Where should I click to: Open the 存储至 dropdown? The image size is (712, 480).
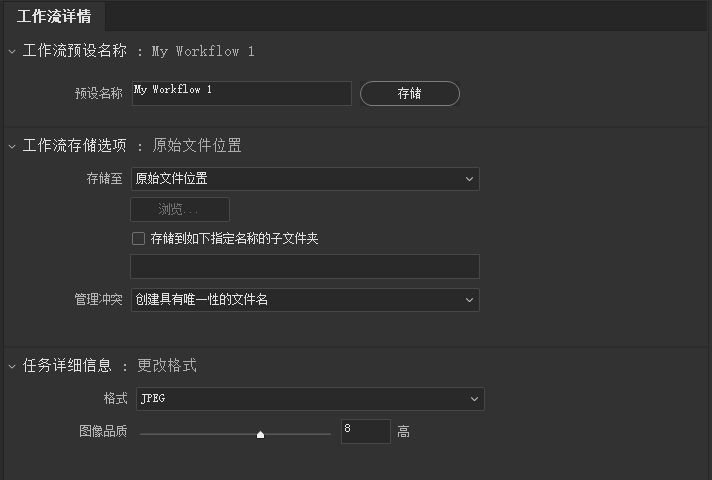(x=305, y=179)
